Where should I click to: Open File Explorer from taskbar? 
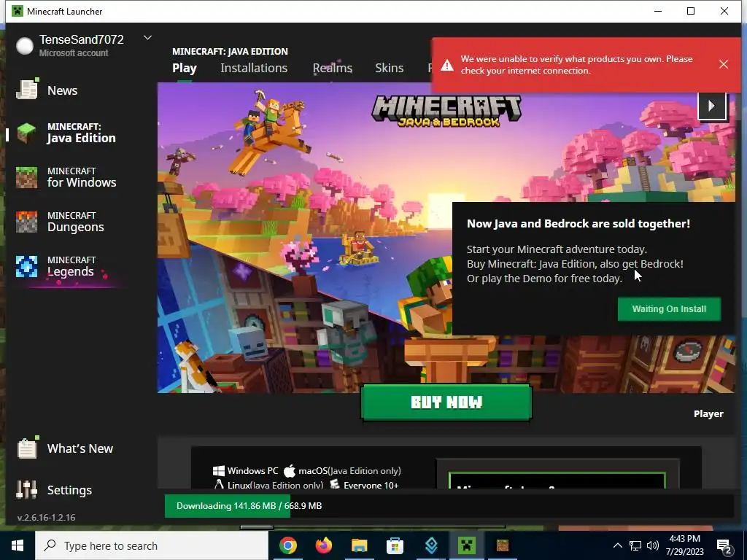[359, 545]
